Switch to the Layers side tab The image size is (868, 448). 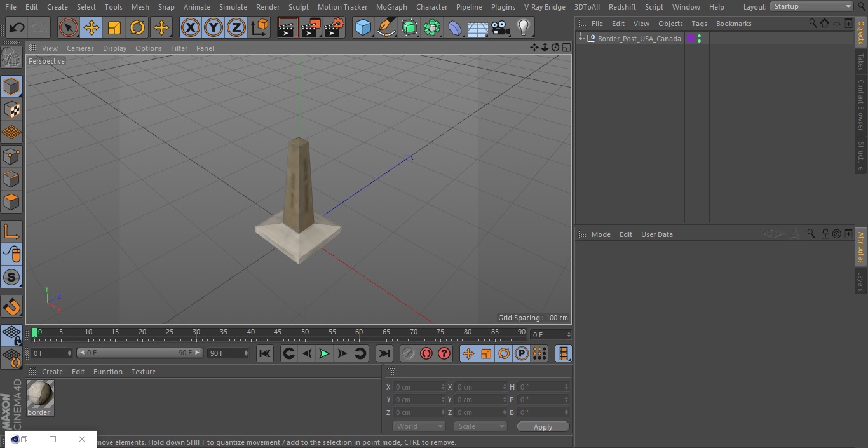point(861,282)
